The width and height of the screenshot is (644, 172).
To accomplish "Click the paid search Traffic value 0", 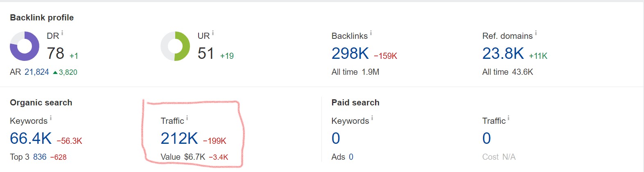I will coord(486,138).
